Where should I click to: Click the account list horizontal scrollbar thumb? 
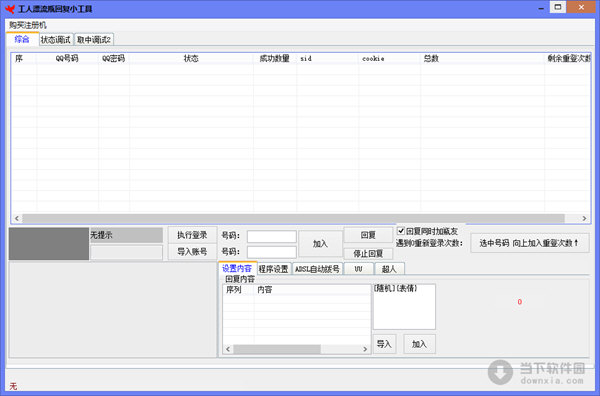(293, 218)
